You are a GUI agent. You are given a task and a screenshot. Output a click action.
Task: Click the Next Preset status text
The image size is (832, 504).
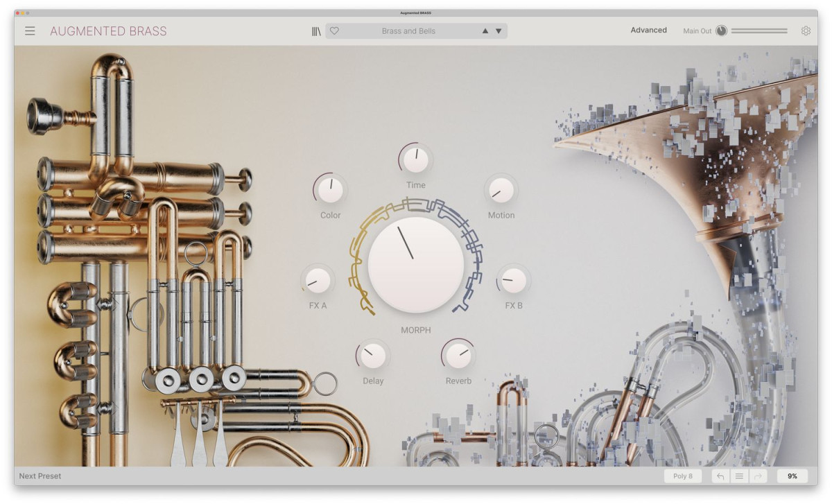(x=40, y=476)
